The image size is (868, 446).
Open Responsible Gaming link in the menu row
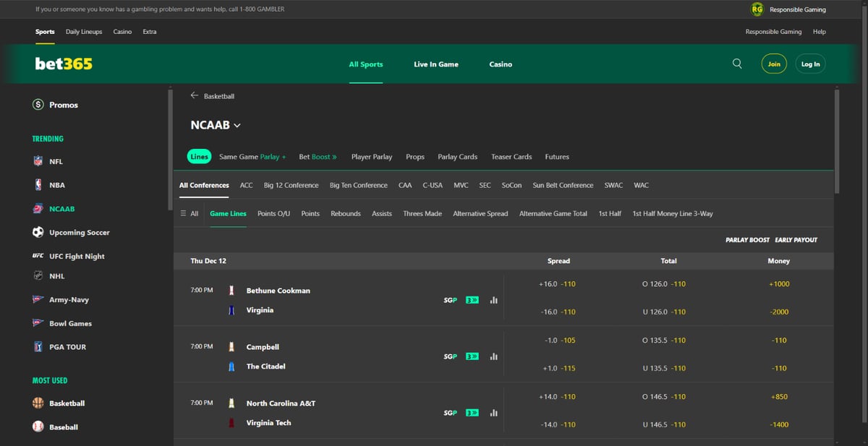(773, 32)
